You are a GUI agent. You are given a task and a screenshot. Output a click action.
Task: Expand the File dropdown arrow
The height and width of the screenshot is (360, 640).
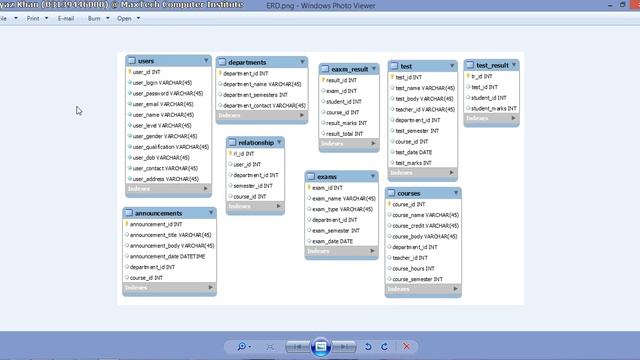tap(16, 18)
